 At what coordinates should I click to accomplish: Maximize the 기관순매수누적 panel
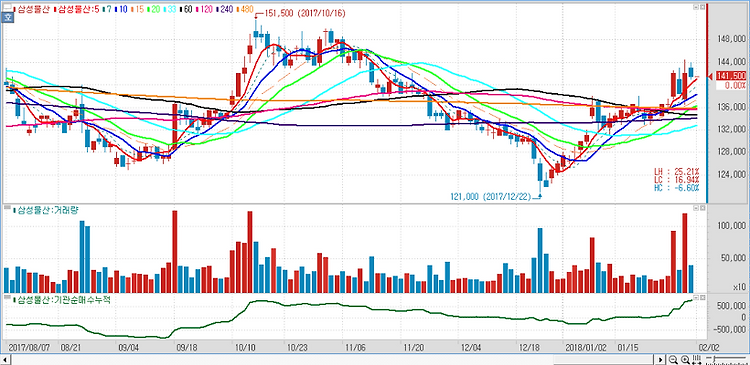coord(702,297)
